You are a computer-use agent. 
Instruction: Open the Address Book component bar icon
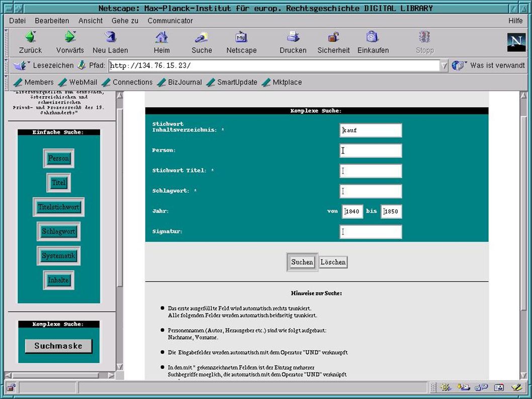pyautogui.click(x=499, y=387)
